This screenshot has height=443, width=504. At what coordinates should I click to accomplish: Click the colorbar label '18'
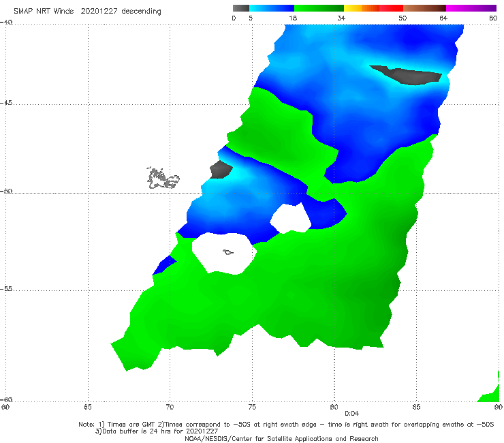point(293,18)
